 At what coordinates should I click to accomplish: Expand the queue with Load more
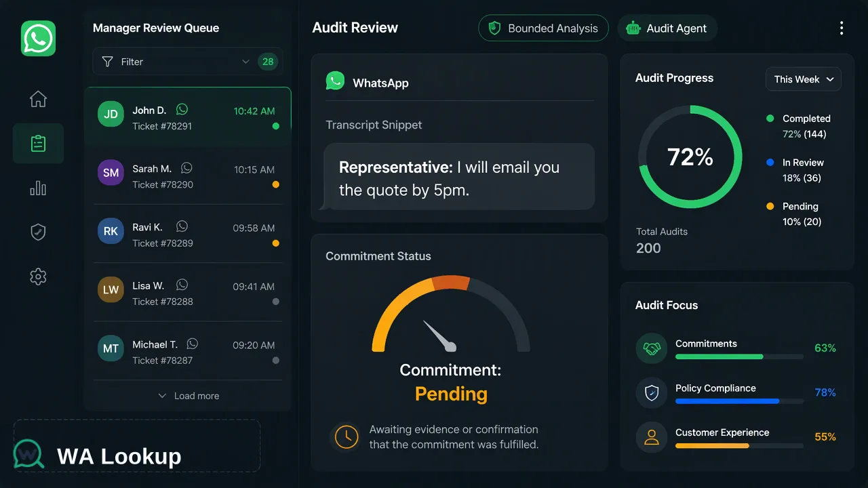click(189, 396)
